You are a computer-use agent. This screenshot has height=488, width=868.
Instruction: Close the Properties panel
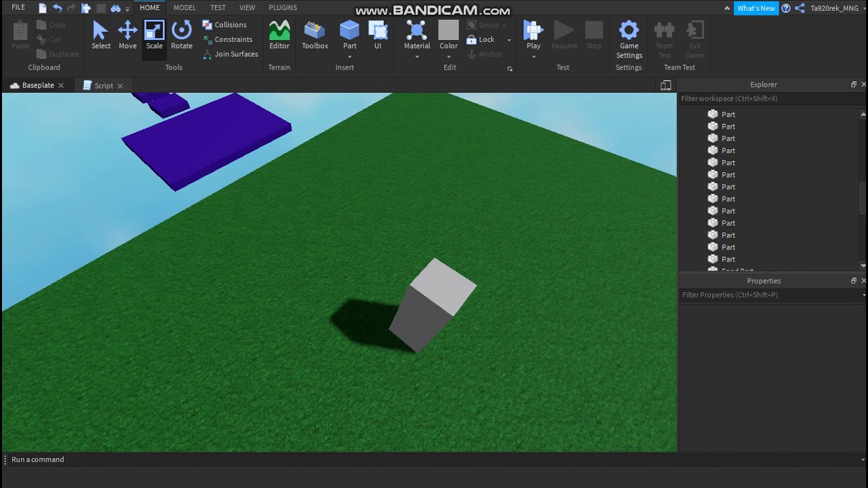[863, 281]
